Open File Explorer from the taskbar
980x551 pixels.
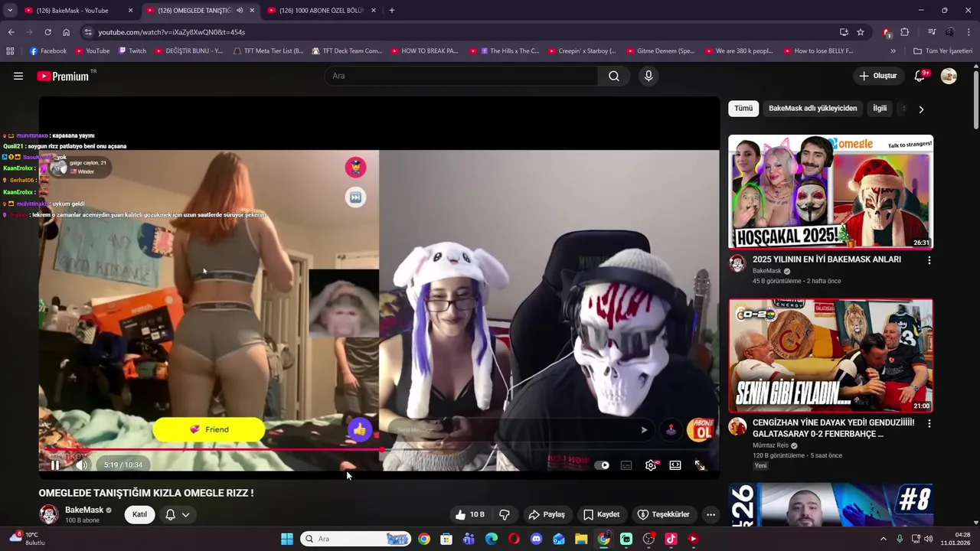click(581, 539)
